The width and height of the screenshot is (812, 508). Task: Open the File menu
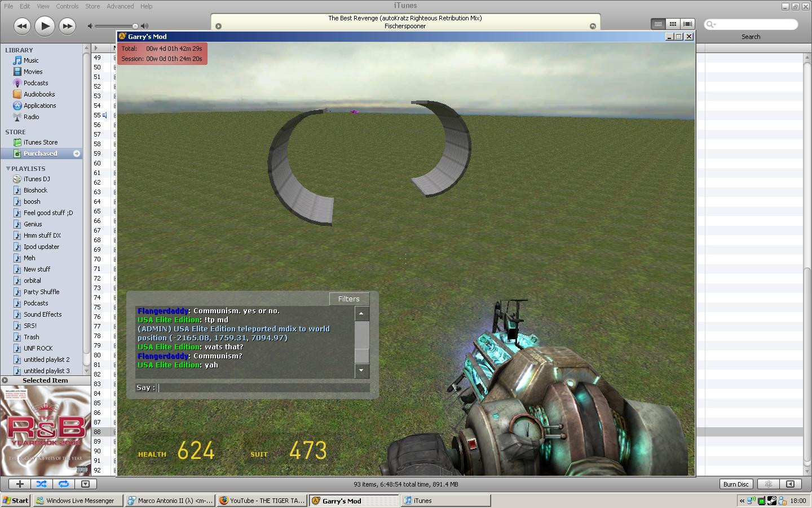pos(8,6)
